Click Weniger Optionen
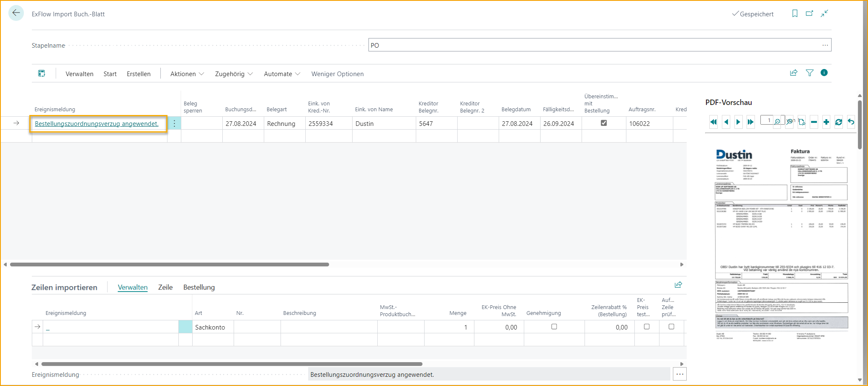Image resolution: width=868 pixels, height=386 pixels. click(337, 74)
